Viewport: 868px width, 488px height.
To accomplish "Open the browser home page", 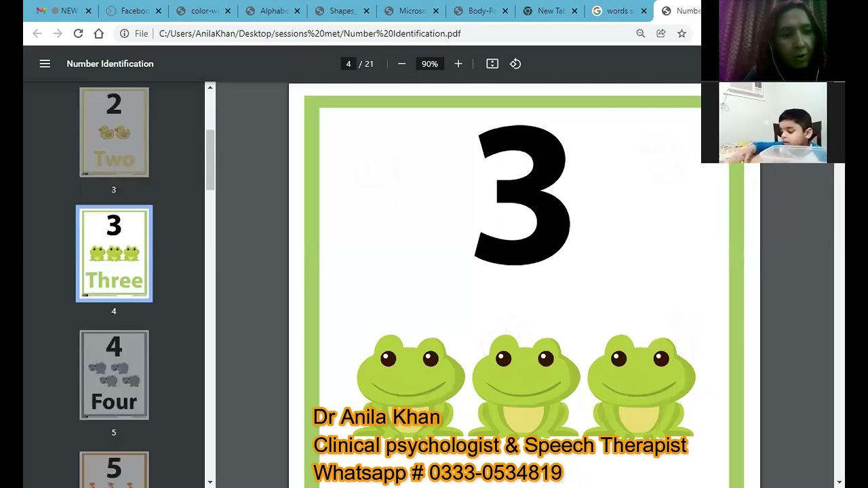I will tap(99, 33).
